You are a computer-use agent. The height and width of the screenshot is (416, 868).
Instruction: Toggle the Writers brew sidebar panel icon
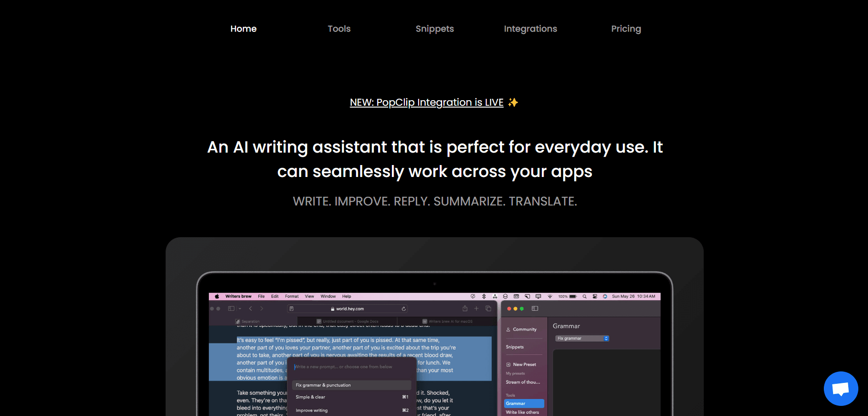pyautogui.click(x=535, y=308)
